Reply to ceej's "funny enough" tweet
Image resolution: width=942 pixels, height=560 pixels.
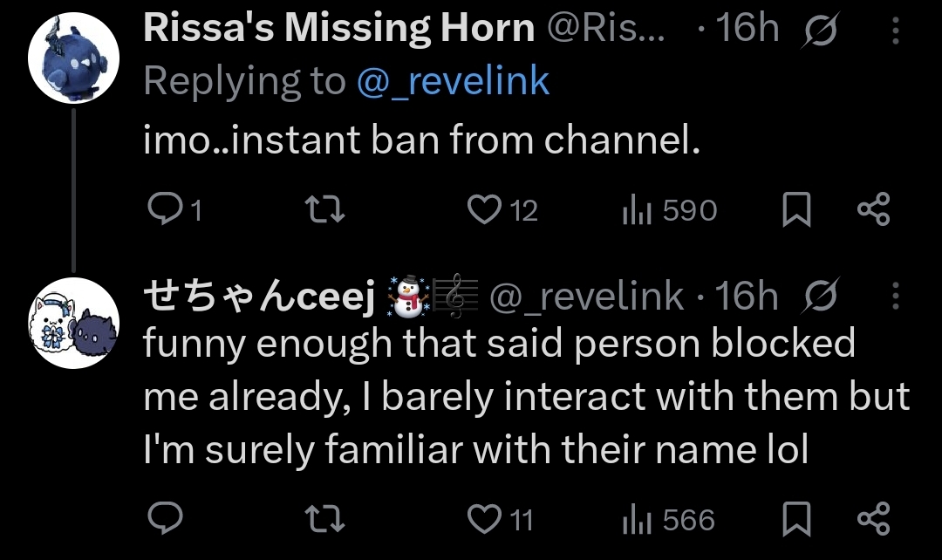point(163,520)
